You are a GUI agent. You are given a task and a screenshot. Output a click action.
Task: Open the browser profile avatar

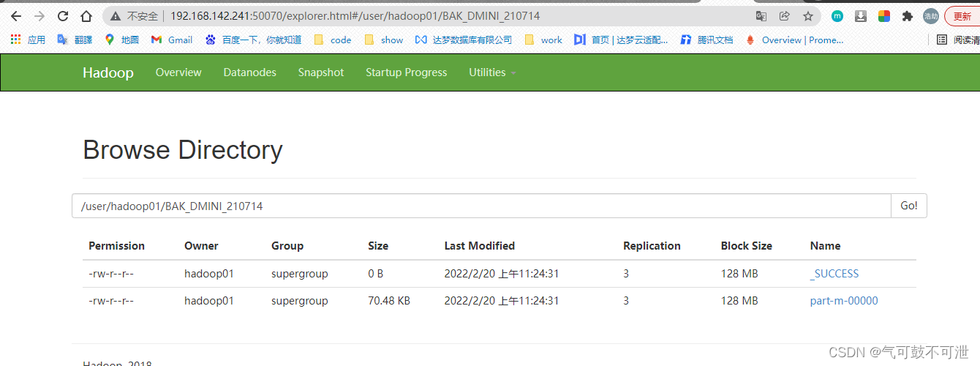click(x=931, y=16)
